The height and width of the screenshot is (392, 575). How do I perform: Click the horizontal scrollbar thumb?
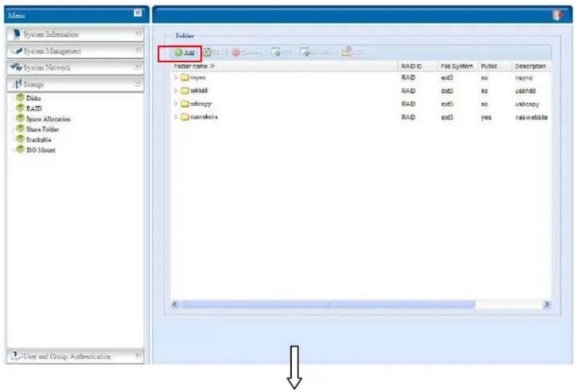pos(328,304)
